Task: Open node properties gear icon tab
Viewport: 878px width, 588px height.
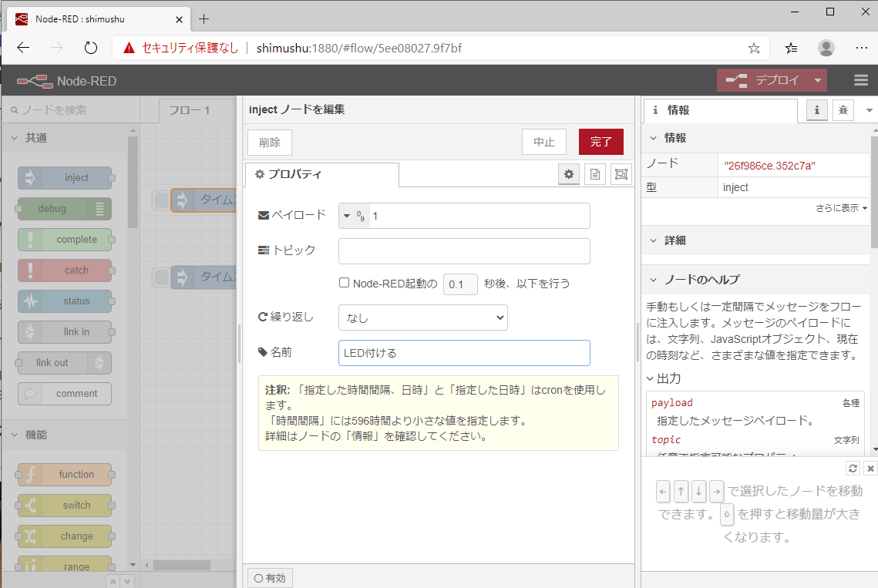Action: pyautogui.click(x=568, y=174)
